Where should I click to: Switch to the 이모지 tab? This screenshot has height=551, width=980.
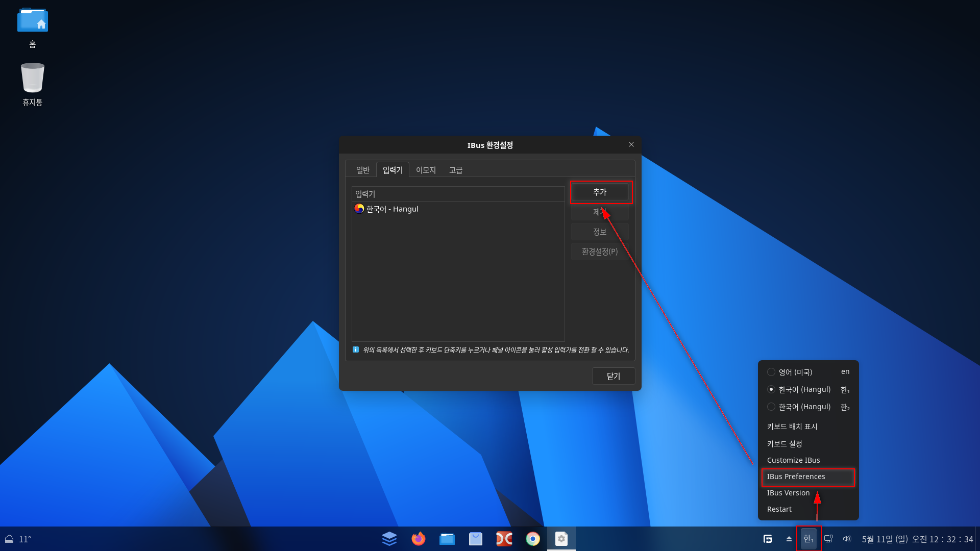coord(426,170)
